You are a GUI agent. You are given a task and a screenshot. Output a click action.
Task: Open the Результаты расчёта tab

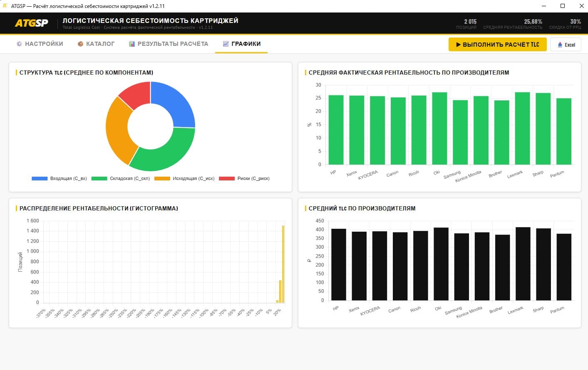coord(168,44)
